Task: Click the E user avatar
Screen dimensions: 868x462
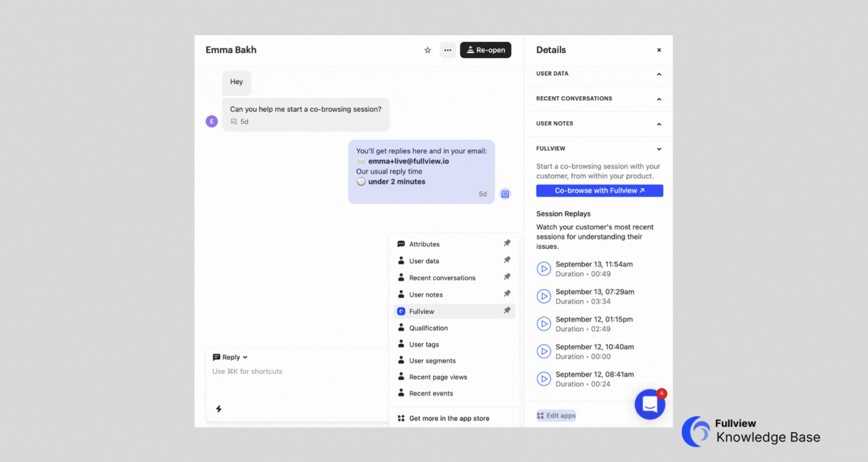Action: [212, 121]
